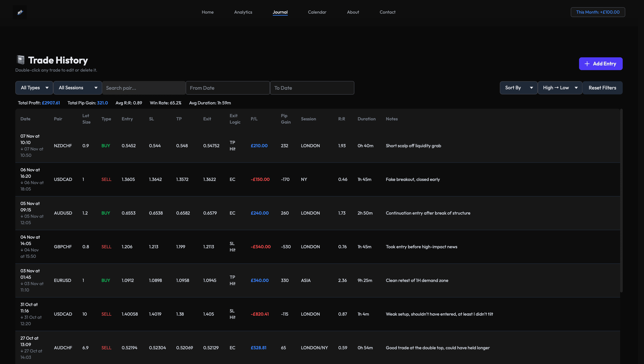Select the Journal nav item
644x364 pixels.
tap(280, 12)
